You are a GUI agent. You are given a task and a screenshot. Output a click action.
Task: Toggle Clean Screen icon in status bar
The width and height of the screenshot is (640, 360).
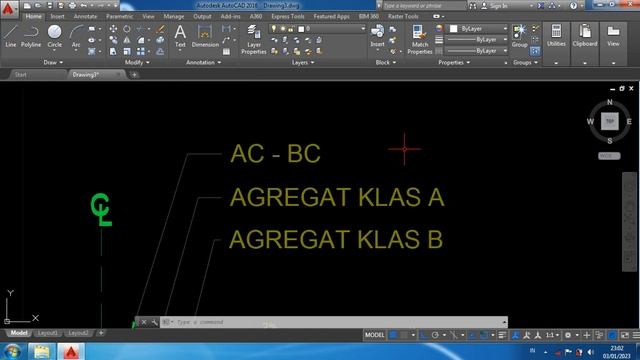click(624, 335)
